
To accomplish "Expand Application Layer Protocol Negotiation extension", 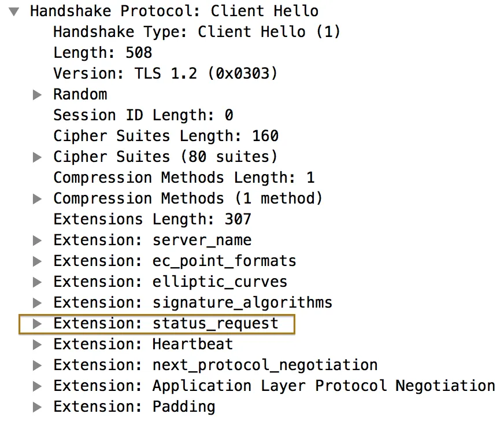I will tap(38, 386).
